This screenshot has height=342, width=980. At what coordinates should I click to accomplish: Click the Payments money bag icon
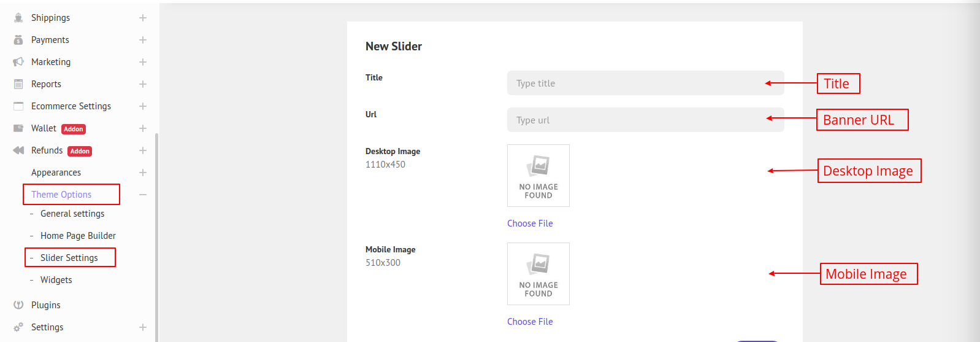[18, 40]
